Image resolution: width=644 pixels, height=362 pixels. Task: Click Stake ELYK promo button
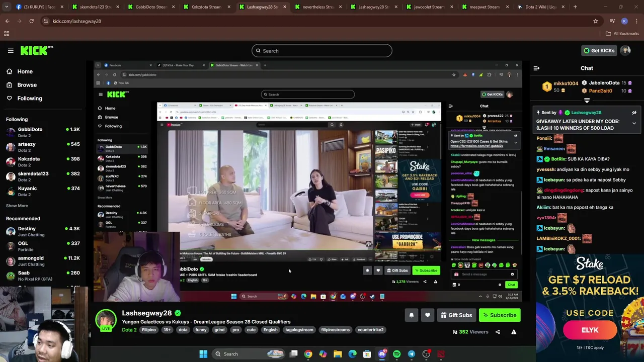(590, 330)
